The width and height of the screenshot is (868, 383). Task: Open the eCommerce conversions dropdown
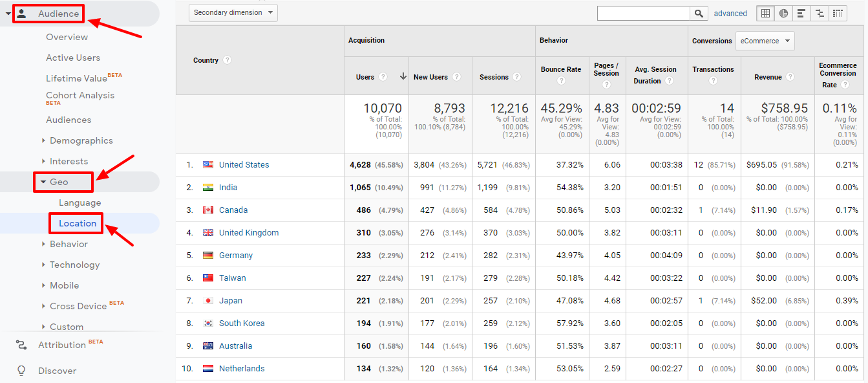pos(765,41)
